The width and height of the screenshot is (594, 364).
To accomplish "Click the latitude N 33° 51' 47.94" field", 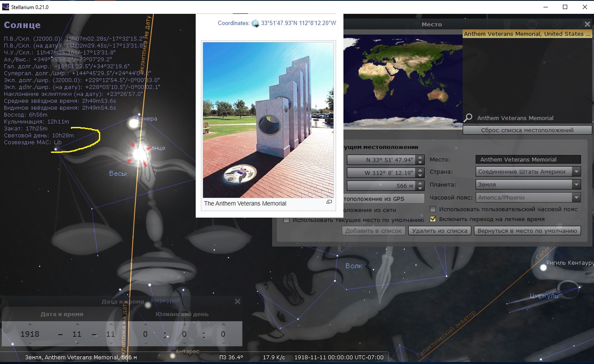I will click(x=382, y=160).
